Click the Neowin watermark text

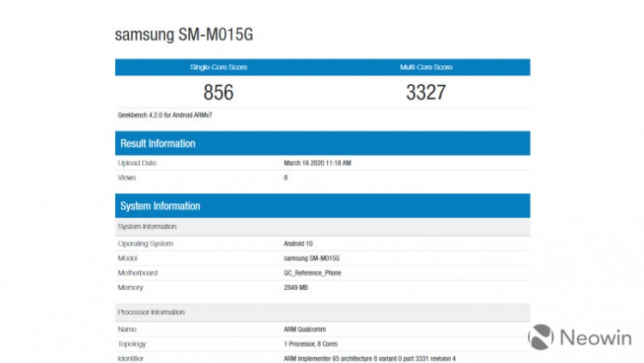point(596,337)
